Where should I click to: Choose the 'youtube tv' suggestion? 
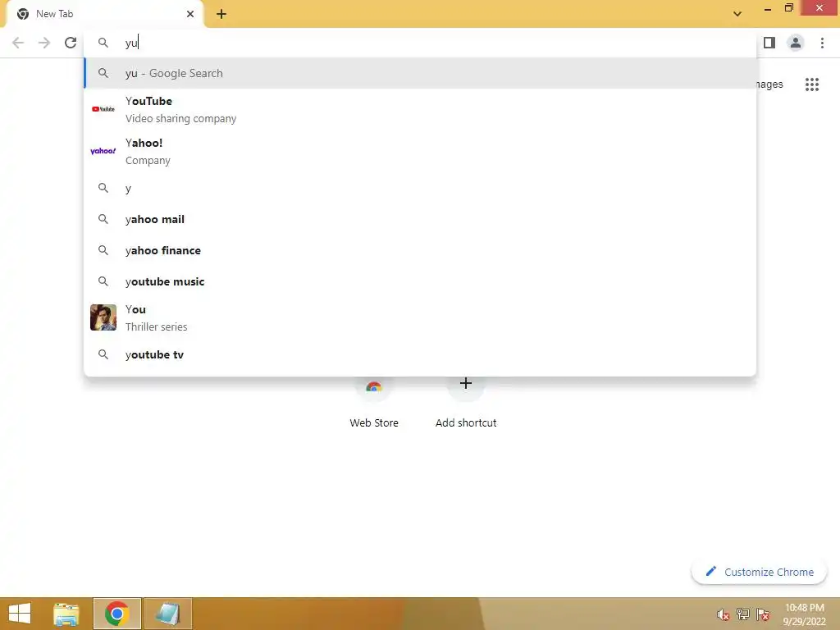[x=421, y=354]
